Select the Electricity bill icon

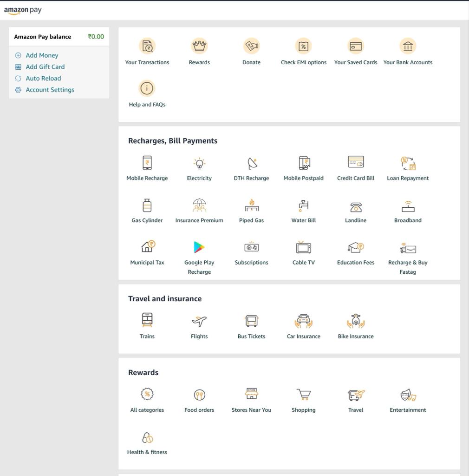click(199, 163)
